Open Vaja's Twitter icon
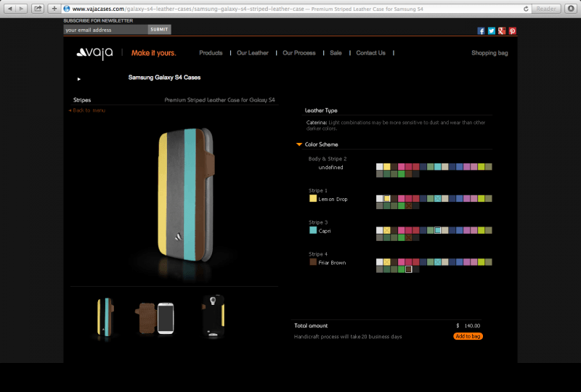This screenshot has height=392, width=581. point(492,30)
